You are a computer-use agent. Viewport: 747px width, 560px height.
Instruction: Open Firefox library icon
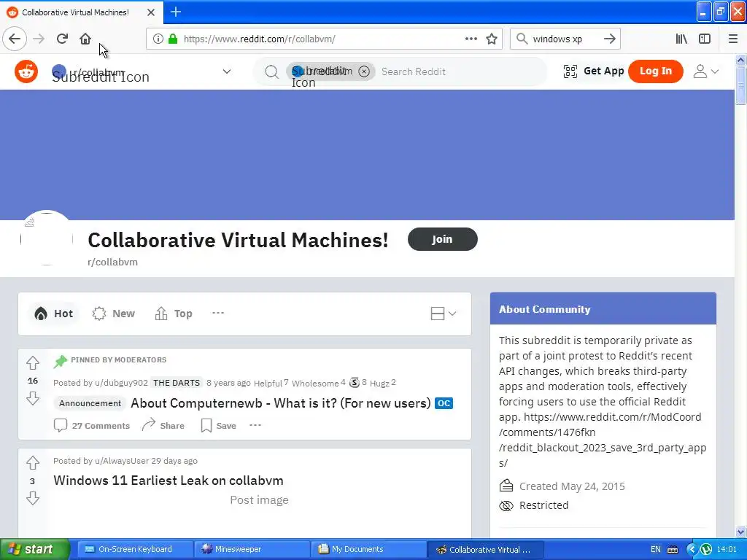[x=681, y=39]
